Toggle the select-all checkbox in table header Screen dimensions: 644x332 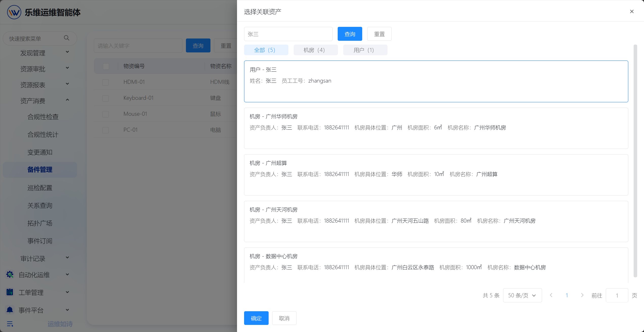tap(106, 66)
